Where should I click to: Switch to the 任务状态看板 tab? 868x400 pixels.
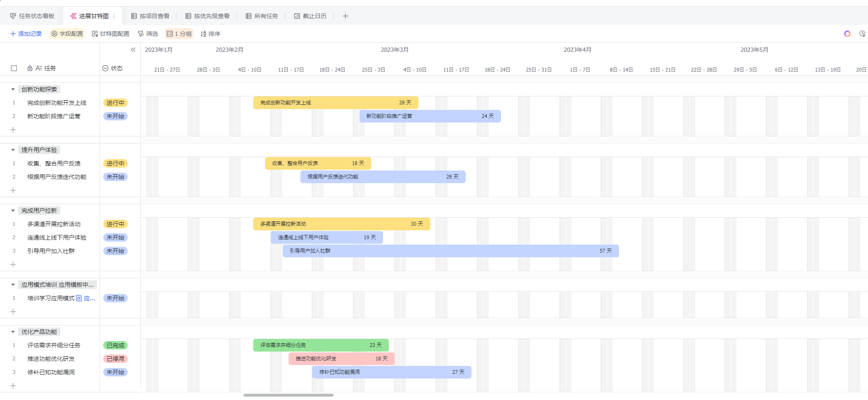click(32, 16)
